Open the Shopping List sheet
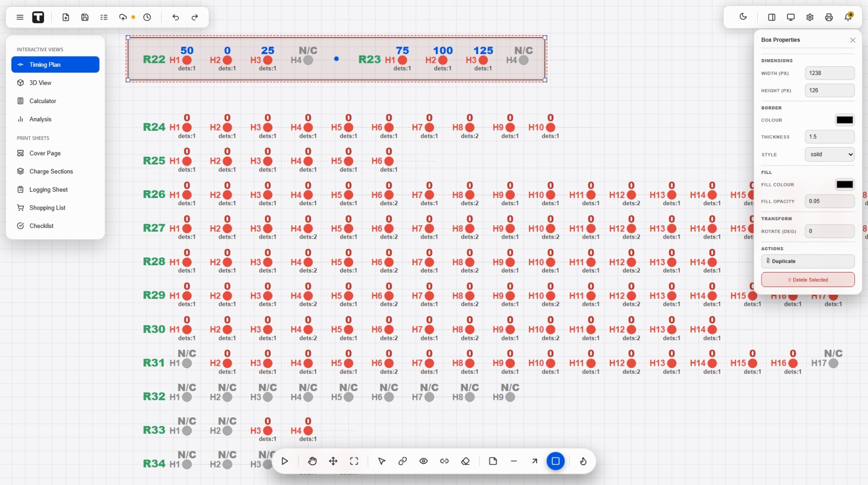 tap(55, 208)
